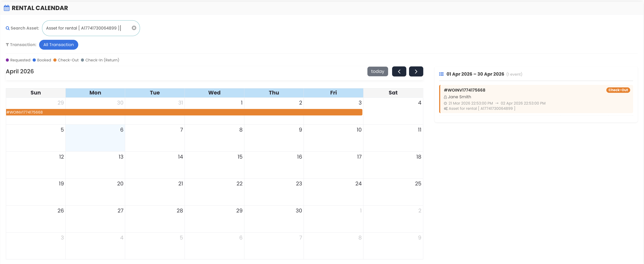Clear the search asset field
644x264 pixels.
point(134,28)
